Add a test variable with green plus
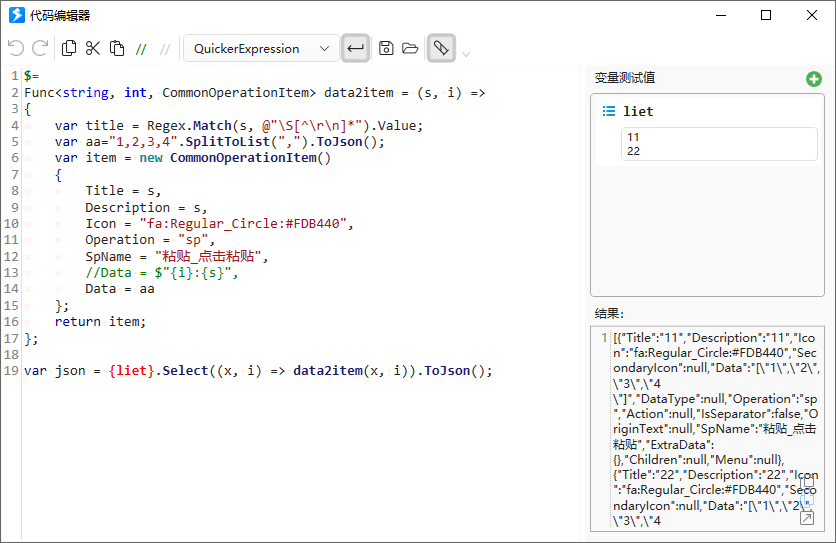 pos(814,79)
